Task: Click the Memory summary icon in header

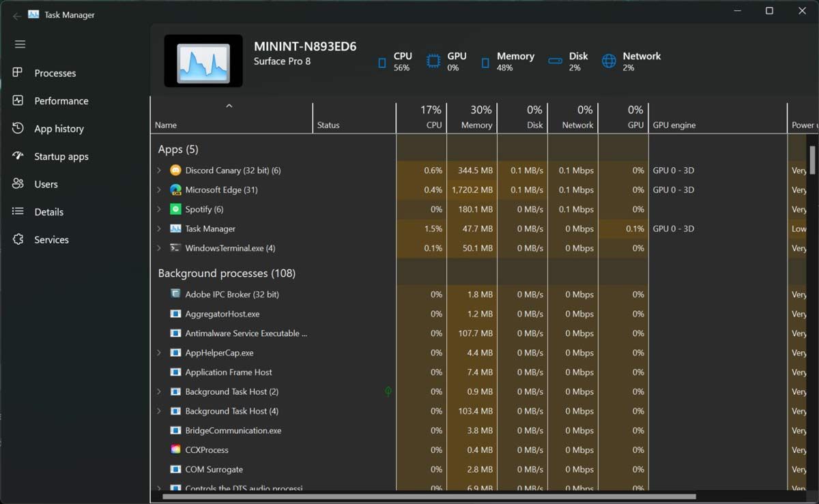Action: point(486,61)
